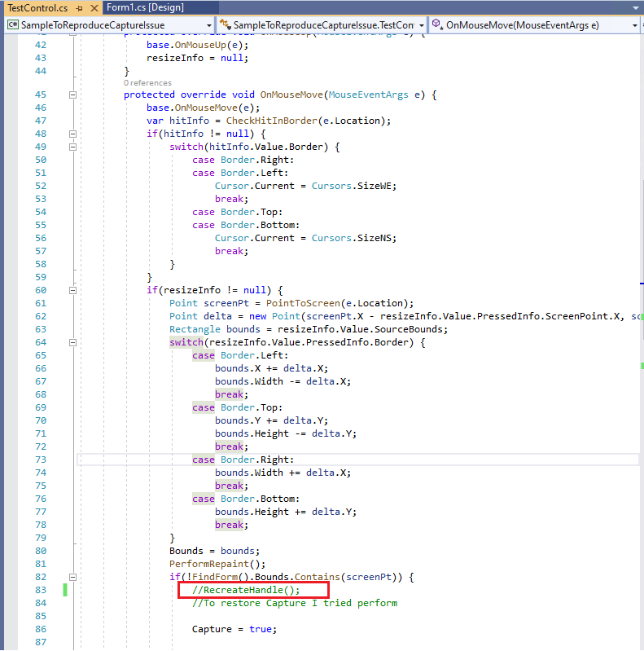Click 'base.OnMouseUp(e);' on line 42
644x651 pixels.
197,45
